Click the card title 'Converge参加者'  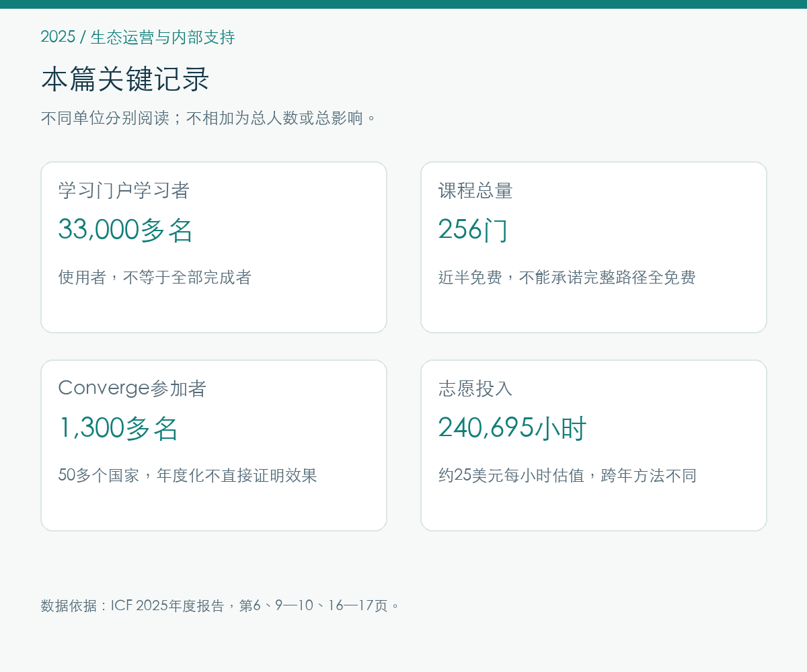tap(132, 388)
